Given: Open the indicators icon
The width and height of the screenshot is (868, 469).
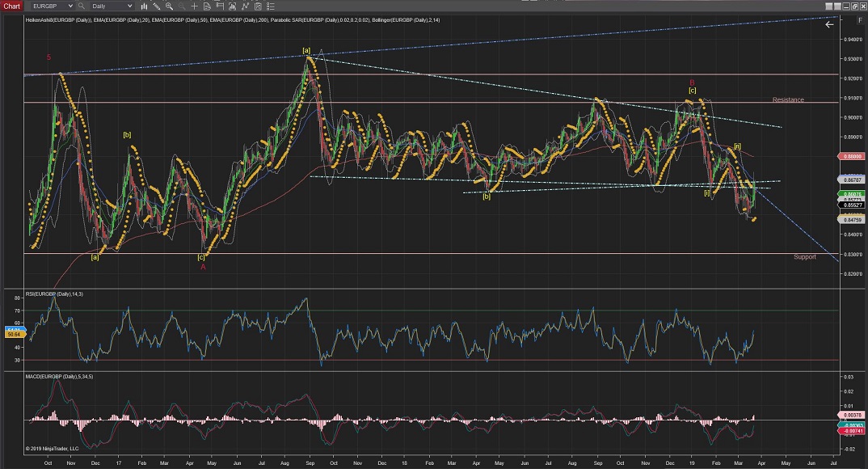Looking at the screenshot, I should pyautogui.click(x=233, y=6).
